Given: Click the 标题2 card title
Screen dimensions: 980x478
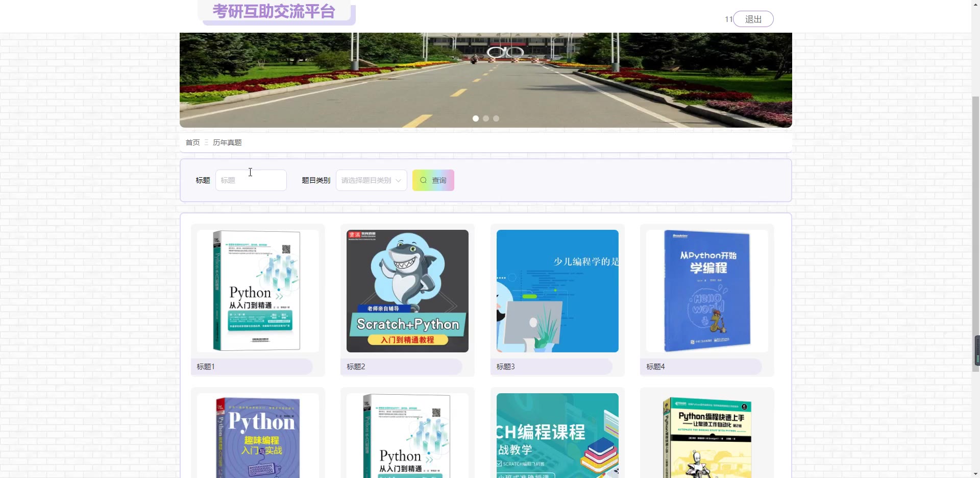Looking at the screenshot, I should click(356, 367).
